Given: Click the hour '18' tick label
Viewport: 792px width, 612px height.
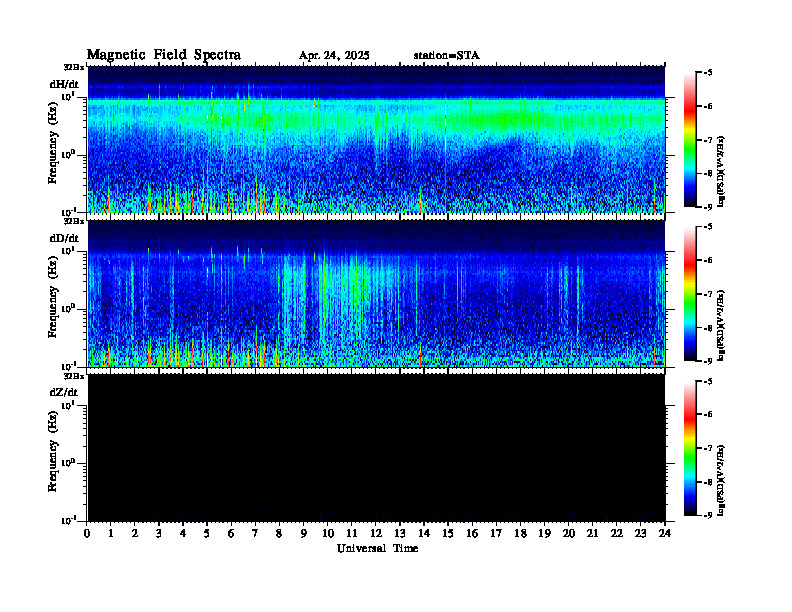Looking at the screenshot, I should pos(520,533).
